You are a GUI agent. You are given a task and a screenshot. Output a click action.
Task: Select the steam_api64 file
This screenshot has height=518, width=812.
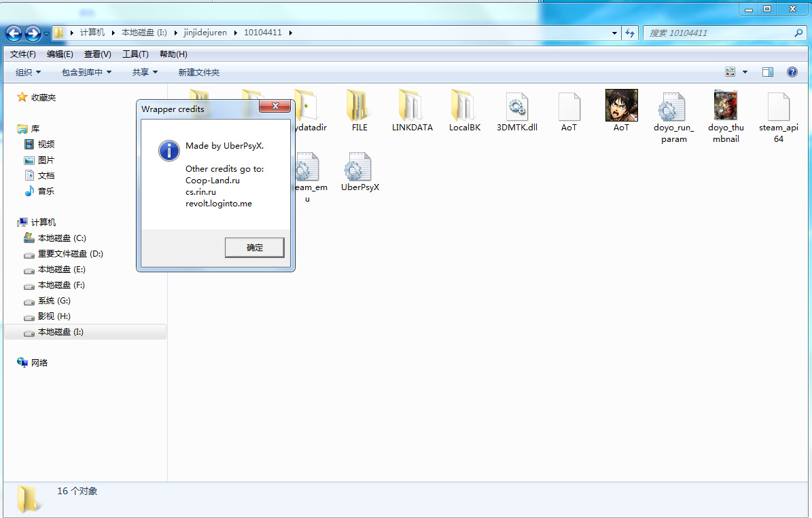778,117
